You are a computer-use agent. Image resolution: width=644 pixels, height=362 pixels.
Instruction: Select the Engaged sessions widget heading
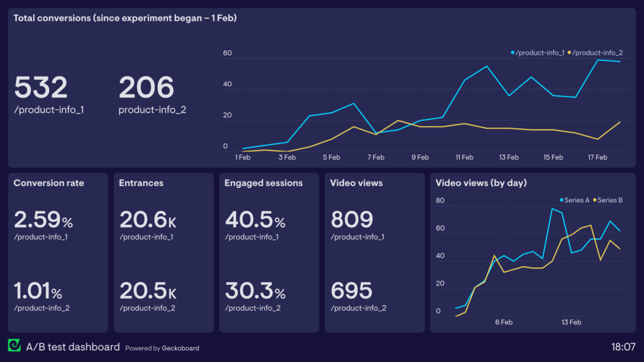[264, 183]
